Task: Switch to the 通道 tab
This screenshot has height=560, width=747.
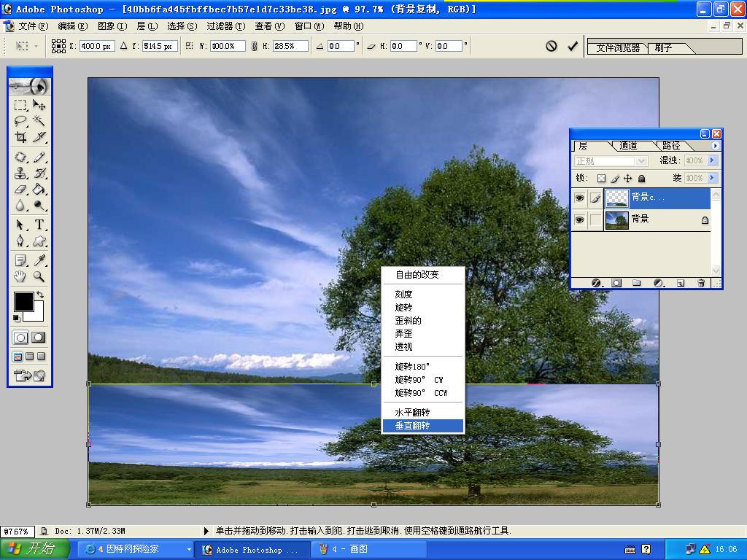Action: [x=627, y=146]
